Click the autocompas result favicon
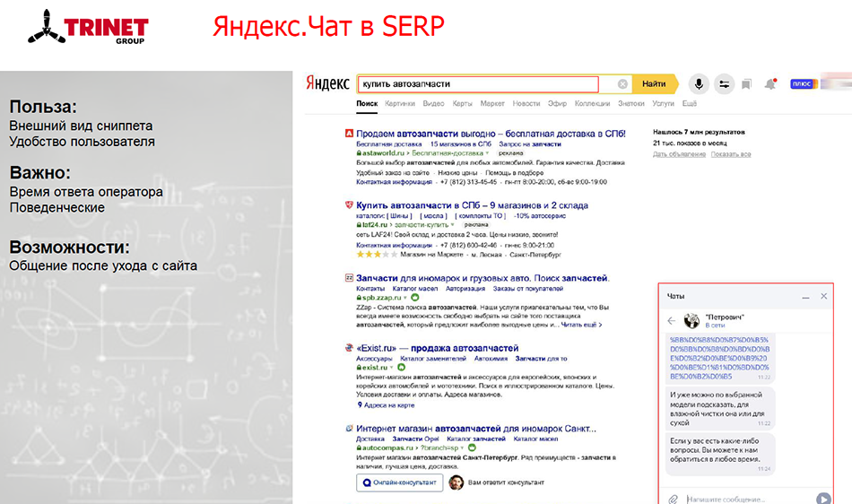This screenshot has width=852, height=504. click(349, 428)
